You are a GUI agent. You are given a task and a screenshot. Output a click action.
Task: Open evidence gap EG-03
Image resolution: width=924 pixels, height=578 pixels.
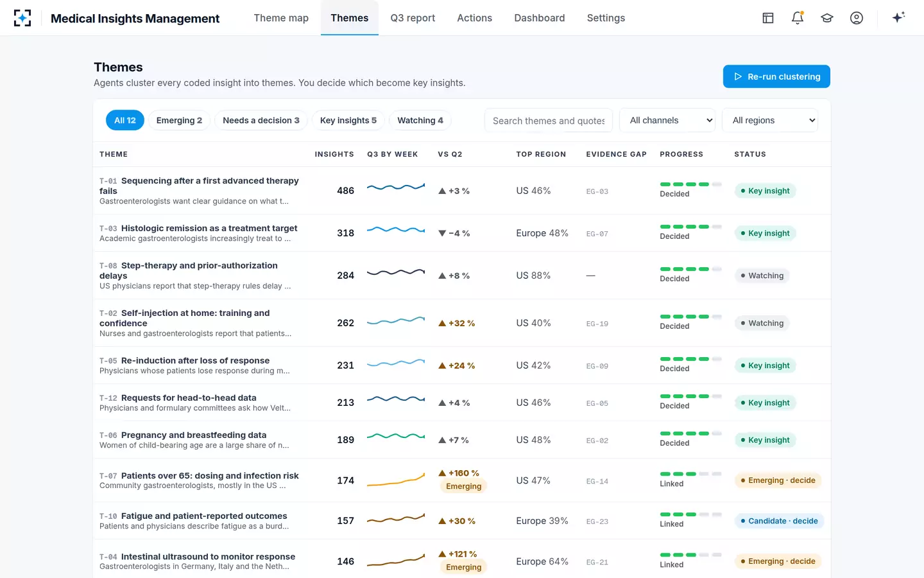click(x=597, y=191)
